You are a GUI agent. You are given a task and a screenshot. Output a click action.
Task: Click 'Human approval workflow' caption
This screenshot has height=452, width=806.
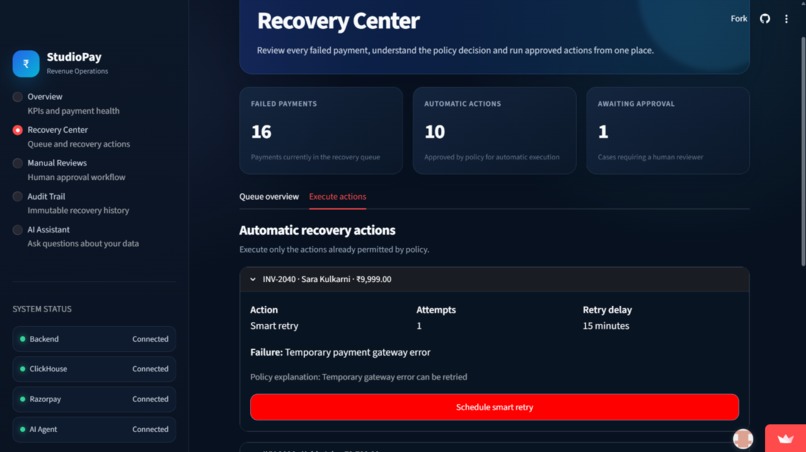pos(77,177)
